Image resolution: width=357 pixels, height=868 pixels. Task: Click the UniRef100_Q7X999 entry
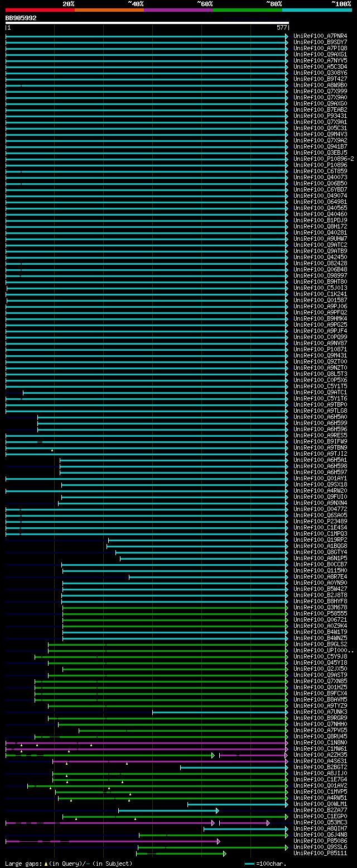pyautogui.click(x=320, y=92)
